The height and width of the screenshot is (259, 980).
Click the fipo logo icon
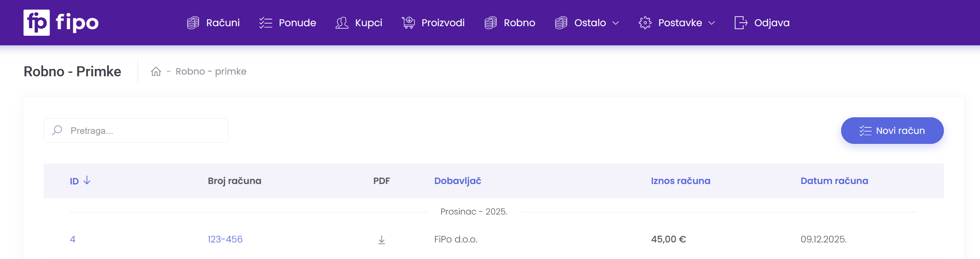coord(37,23)
